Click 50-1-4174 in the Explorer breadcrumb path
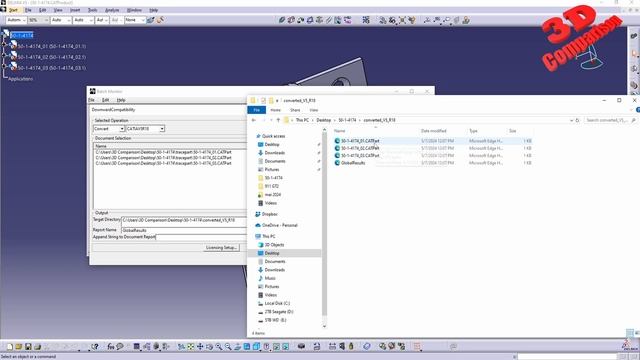This screenshot has width=640, height=360. point(347,120)
